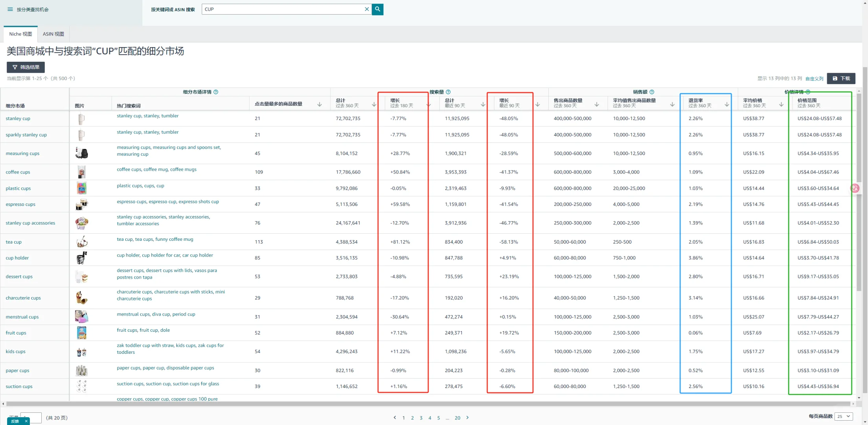The image size is (868, 425).
Task: Open the 每页商品数 25 dropdown
Action: [x=844, y=416]
